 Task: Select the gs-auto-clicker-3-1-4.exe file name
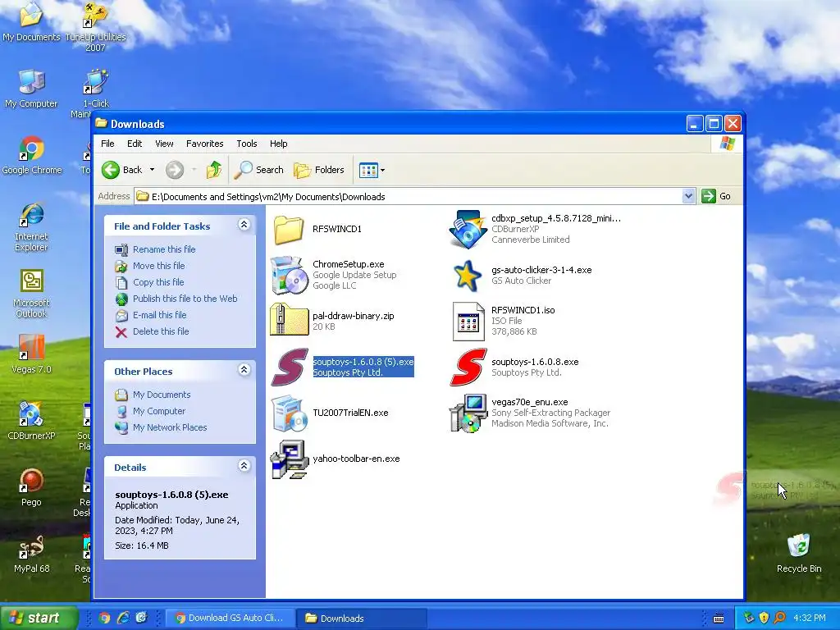[x=541, y=270]
